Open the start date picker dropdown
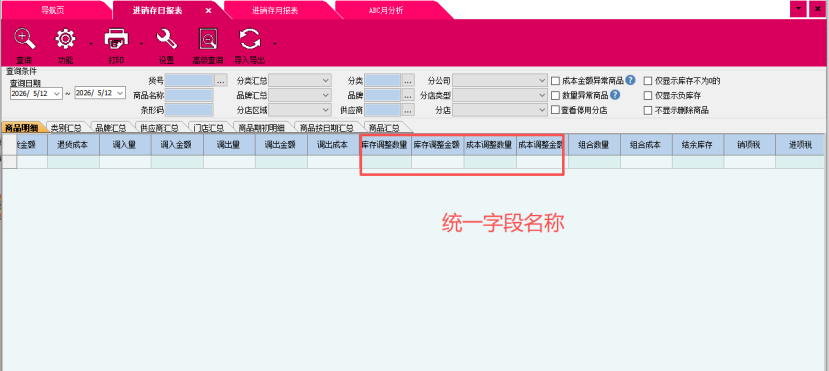 [57, 93]
